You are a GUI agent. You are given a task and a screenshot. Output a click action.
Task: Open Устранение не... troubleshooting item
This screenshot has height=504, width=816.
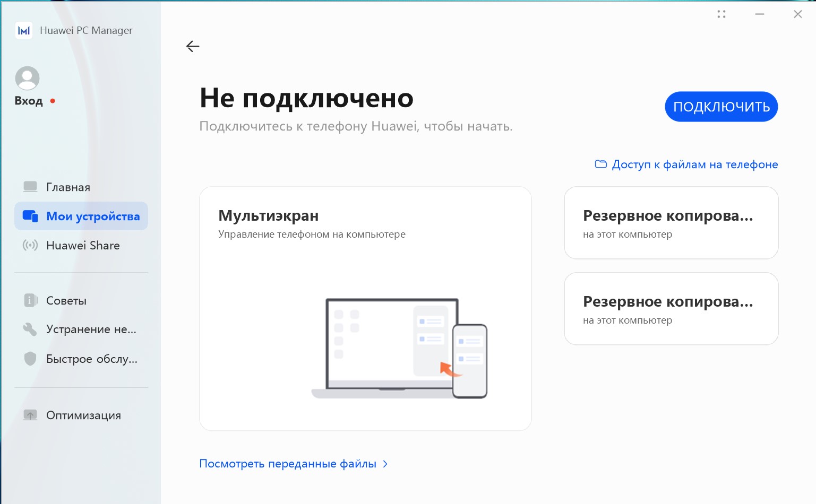pos(81,329)
